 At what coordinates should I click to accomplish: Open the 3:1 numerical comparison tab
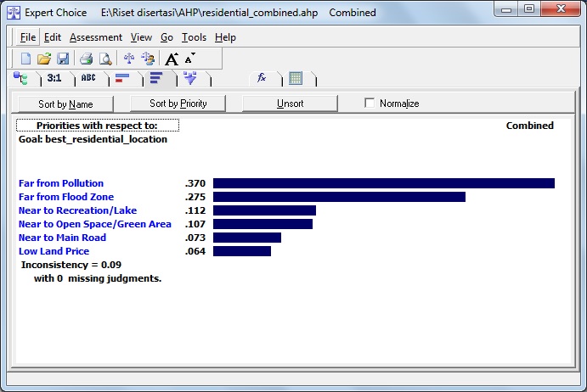[54, 78]
